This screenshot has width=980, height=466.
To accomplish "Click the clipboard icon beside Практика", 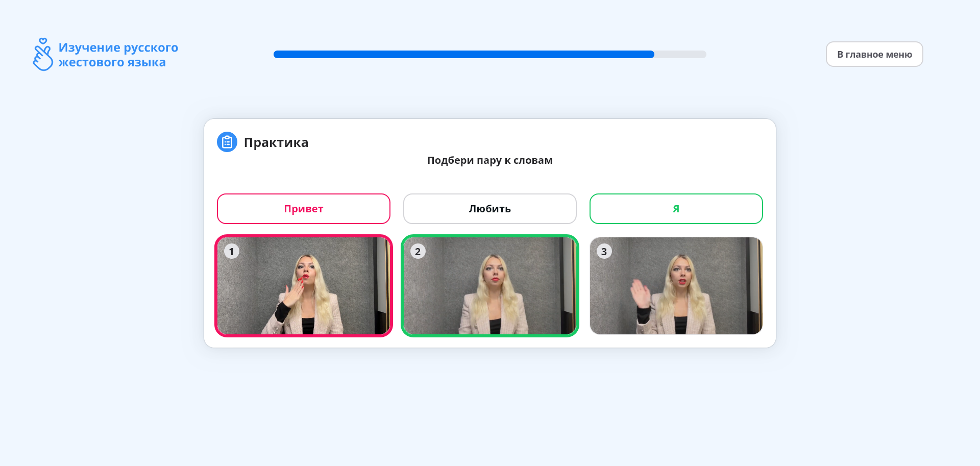I will tap(227, 142).
